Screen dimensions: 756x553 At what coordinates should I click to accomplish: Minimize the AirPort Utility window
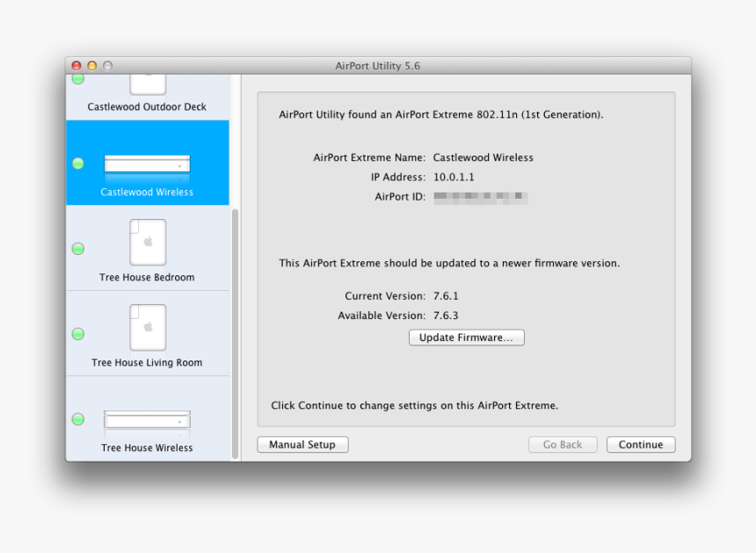click(92, 66)
